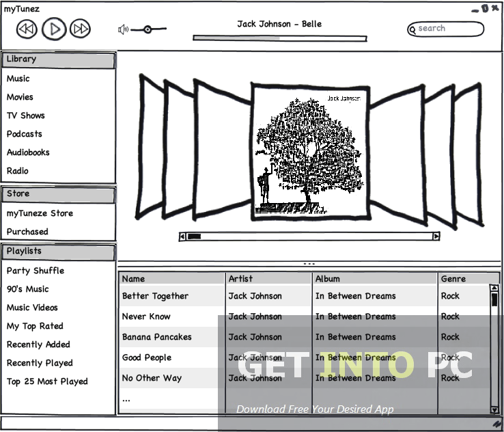Open TV Shows in the Library
The image size is (504, 432).
(x=26, y=116)
